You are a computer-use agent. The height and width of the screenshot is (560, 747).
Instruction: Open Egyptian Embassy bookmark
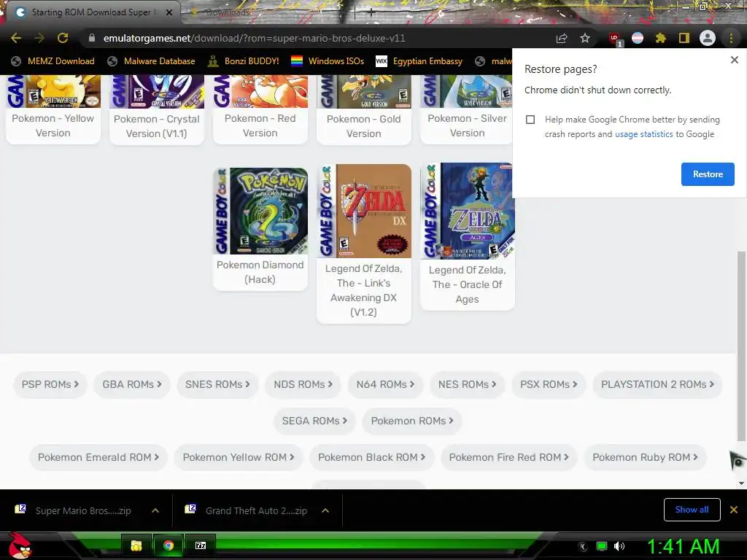pyautogui.click(x=419, y=61)
